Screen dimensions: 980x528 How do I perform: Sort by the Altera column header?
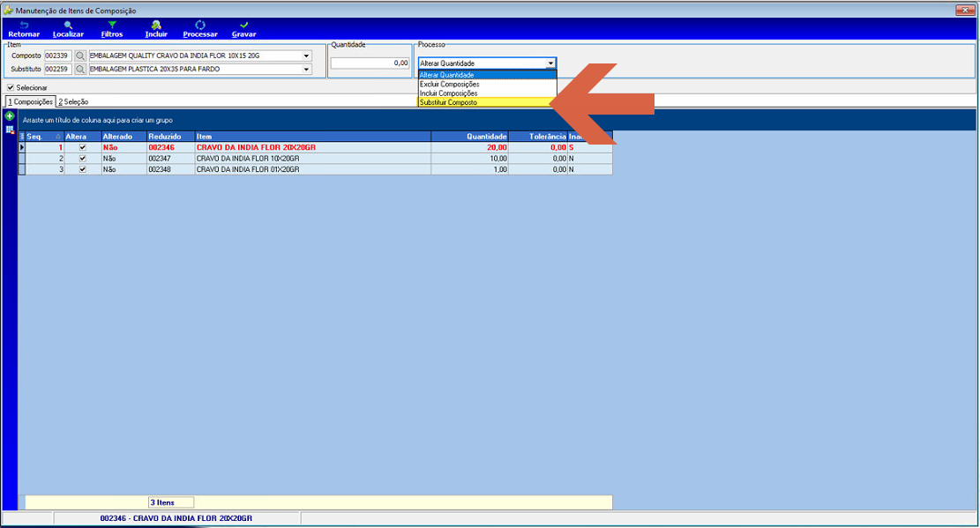click(83, 137)
